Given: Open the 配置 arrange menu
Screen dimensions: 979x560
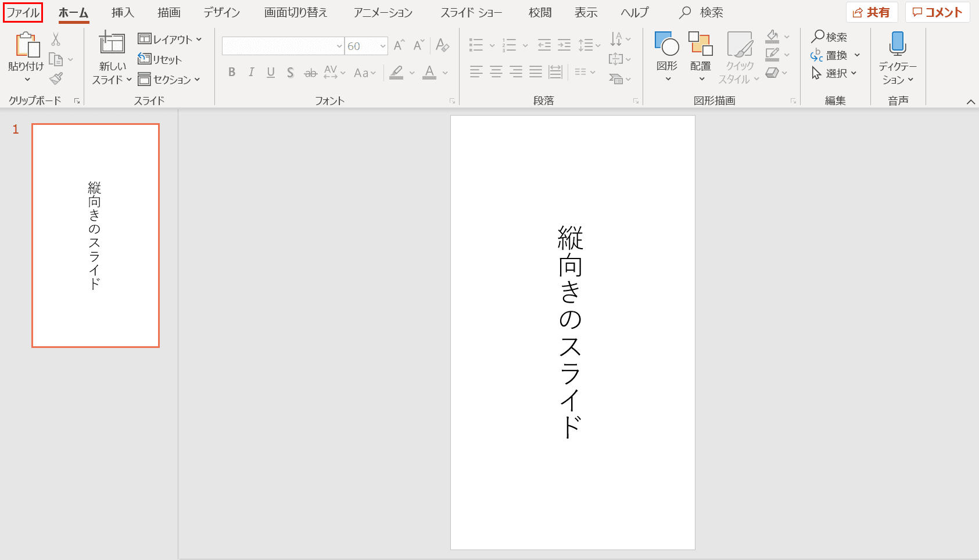Looking at the screenshot, I should click(x=701, y=57).
